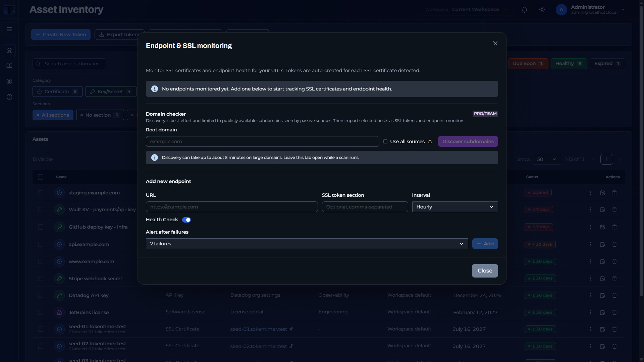Open the billing dollar sidebar icon
This screenshot has width=644, height=362.
point(9,81)
